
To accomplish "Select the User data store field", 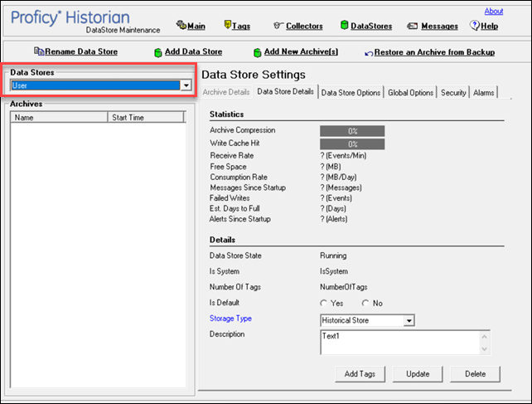I will (x=95, y=85).
